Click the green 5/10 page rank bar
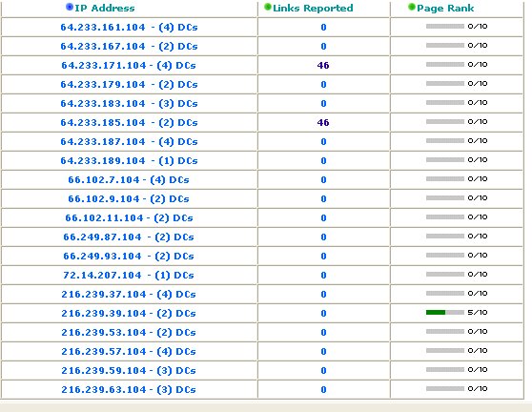This screenshot has width=532, height=412. tap(445, 313)
